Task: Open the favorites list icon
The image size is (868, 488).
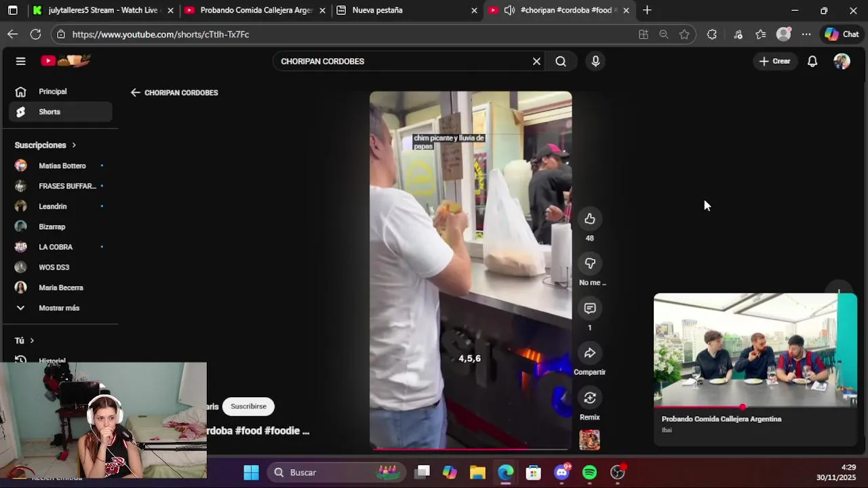Action: pos(761,34)
